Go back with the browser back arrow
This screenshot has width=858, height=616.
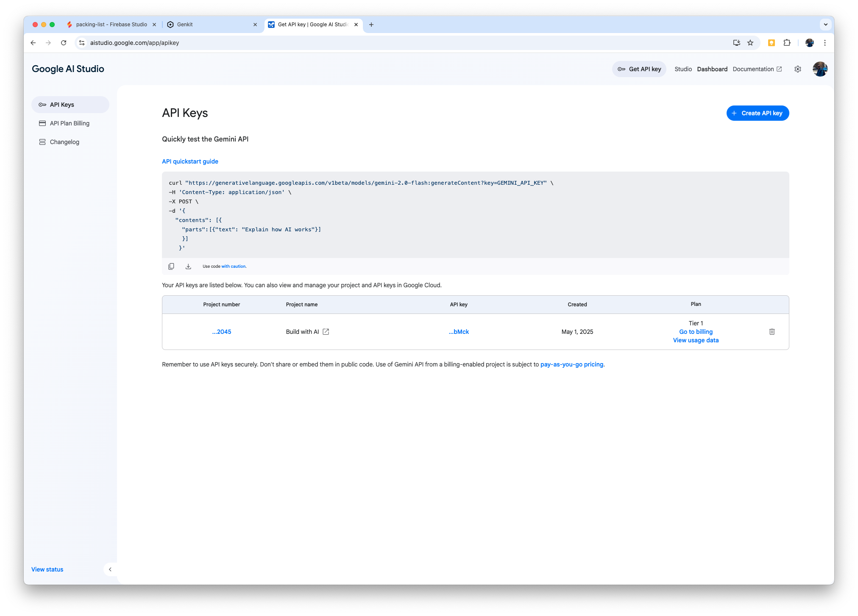[33, 43]
